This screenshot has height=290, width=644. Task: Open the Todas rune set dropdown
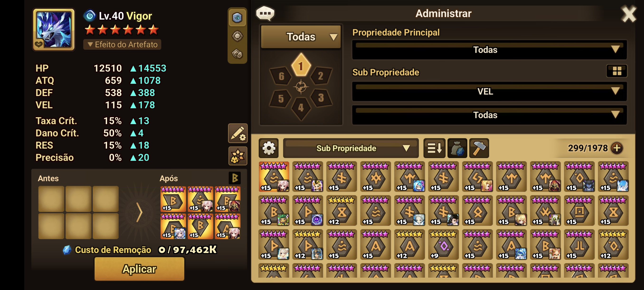(x=301, y=37)
